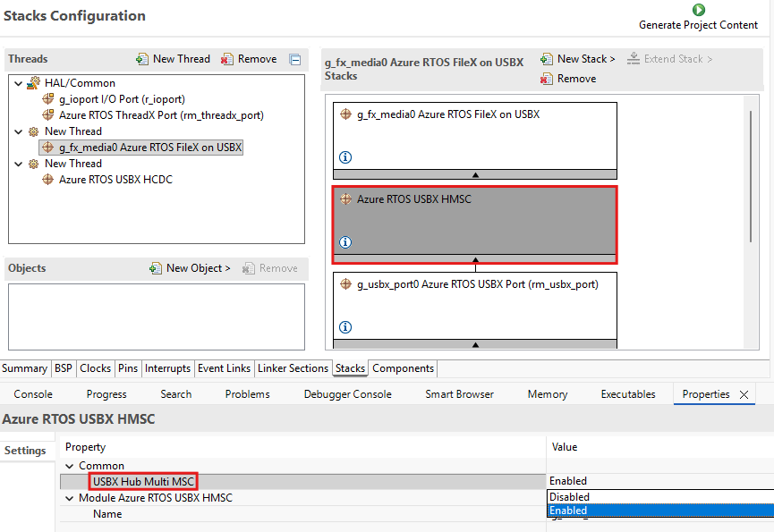Click the arrow bar under Azure RTOS USBX HMSC block
The height and width of the screenshot is (532, 774).
[x=475, y=259]
